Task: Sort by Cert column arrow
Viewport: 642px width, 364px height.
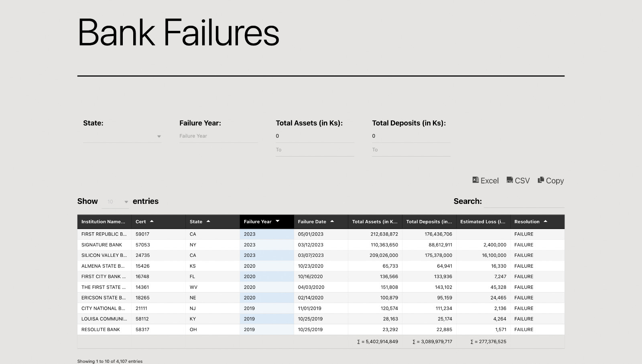Action: tap(152, 222)
